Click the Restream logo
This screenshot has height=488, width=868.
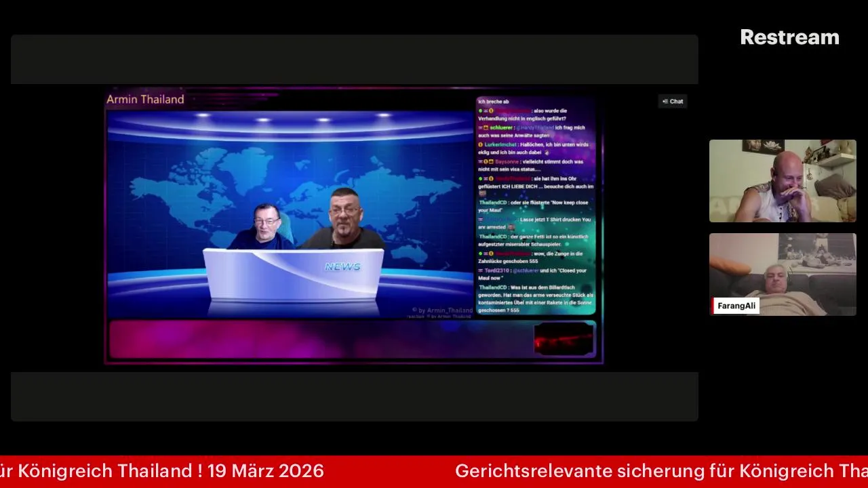tap(789, 37)
